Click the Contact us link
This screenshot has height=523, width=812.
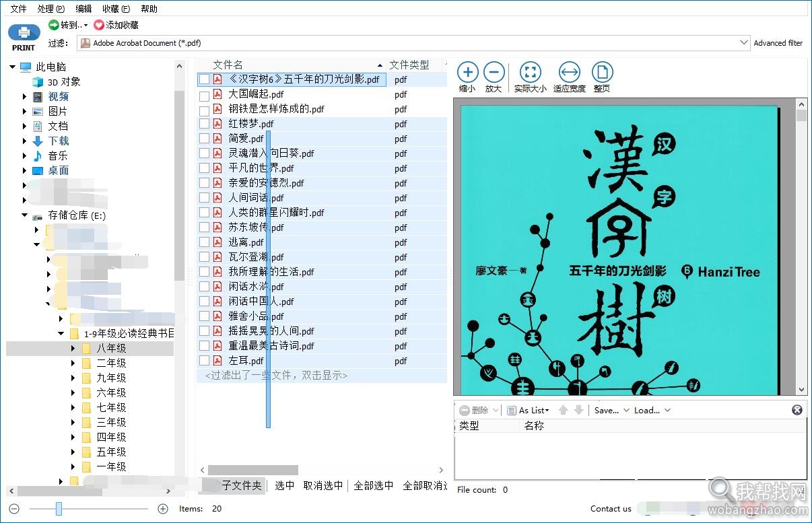[611, 509]
